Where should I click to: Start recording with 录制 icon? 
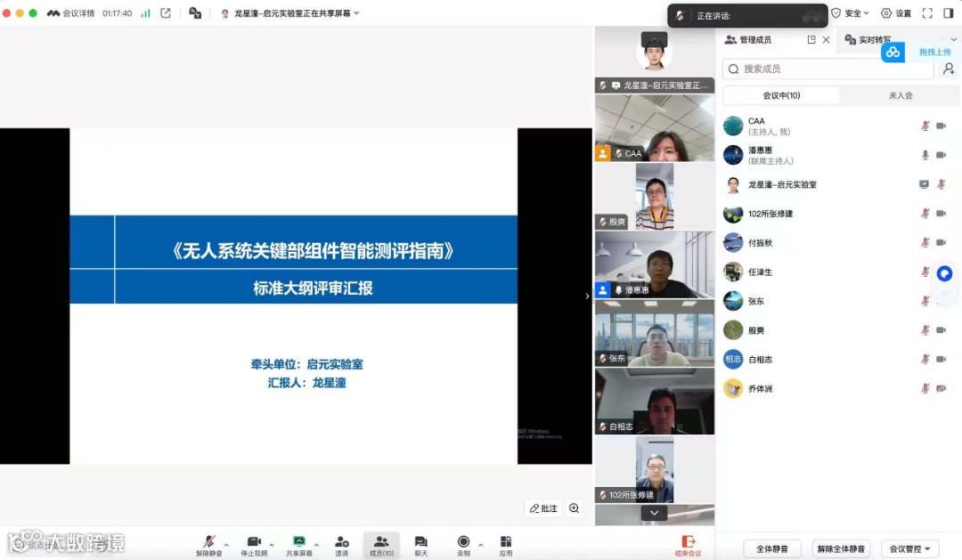(463, 541)
